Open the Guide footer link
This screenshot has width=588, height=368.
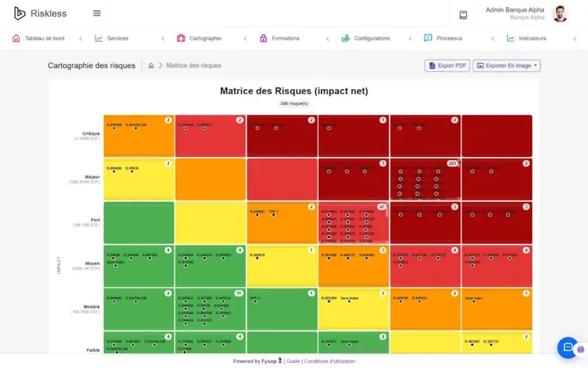pyautogui.click(x=293, y=361)
